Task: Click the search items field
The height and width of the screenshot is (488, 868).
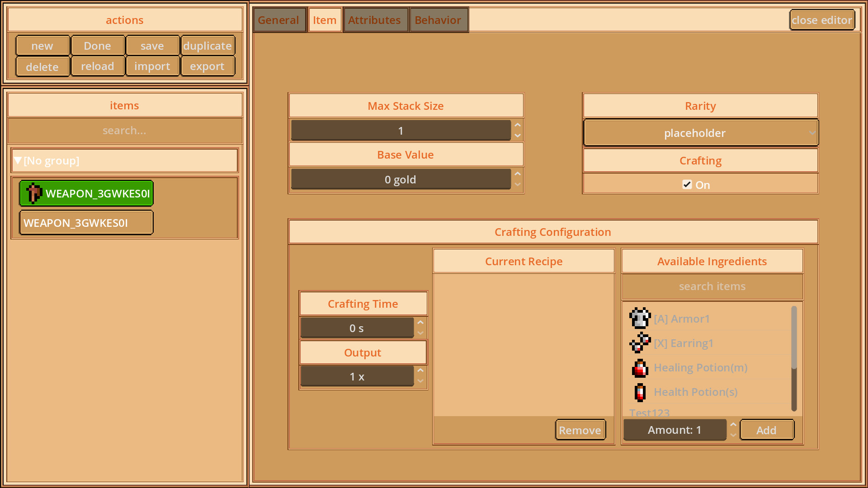Action: (x=712, y=286)
